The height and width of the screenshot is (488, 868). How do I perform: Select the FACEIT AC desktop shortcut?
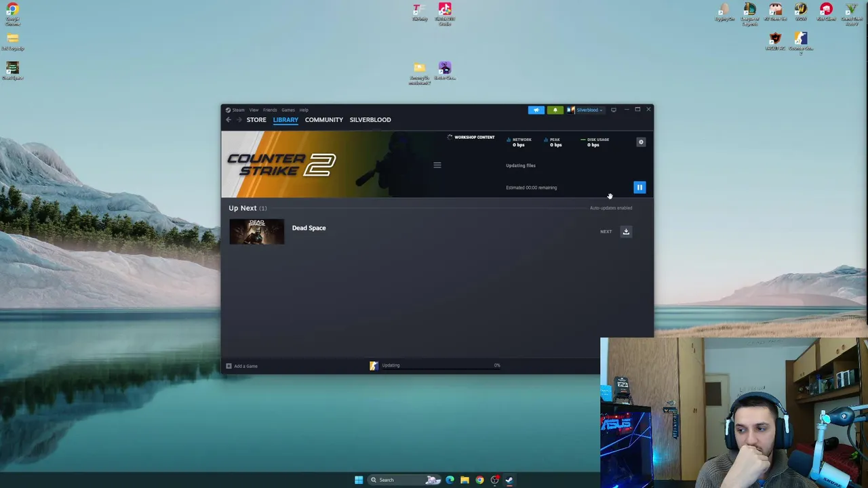(775, 42)
